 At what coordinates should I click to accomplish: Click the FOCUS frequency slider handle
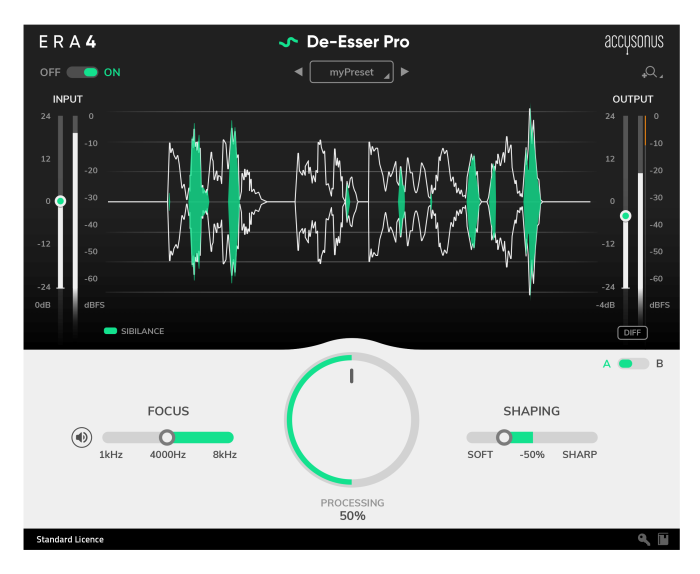click(167, 437)
